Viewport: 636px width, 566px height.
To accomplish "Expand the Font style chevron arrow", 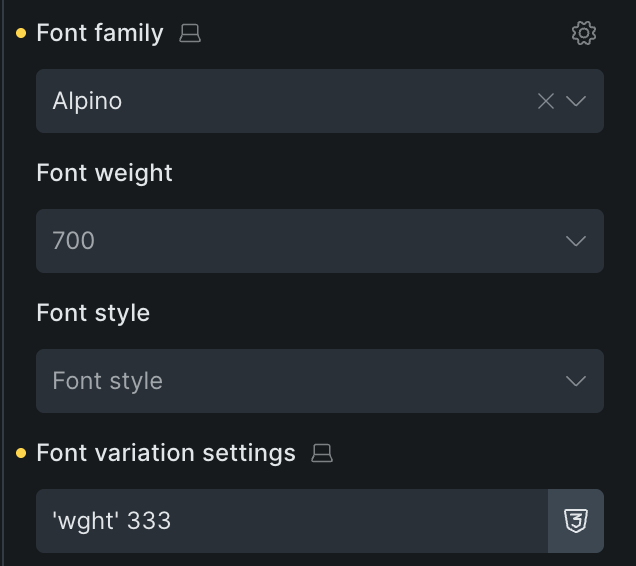I will (x=576, y=381).
